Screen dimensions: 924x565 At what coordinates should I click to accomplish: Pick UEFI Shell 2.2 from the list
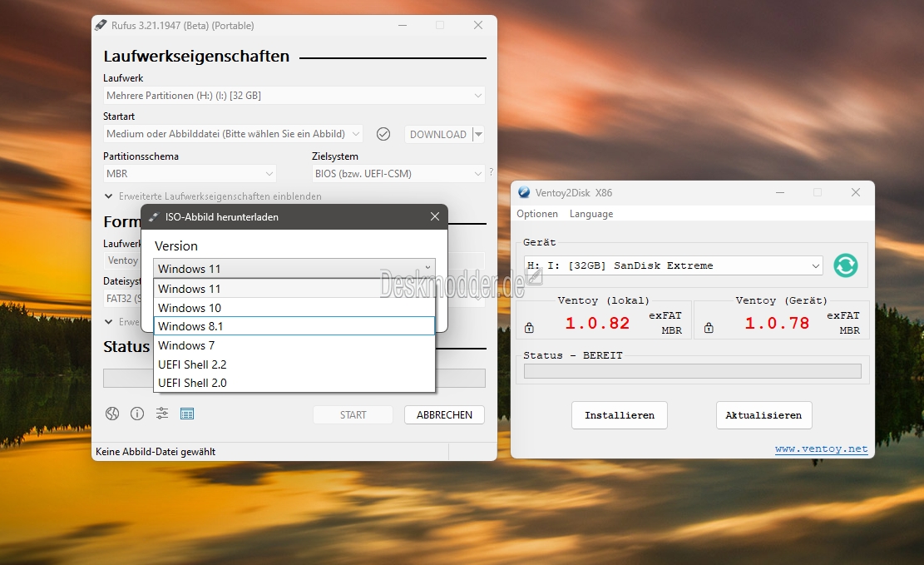[294, 364]
